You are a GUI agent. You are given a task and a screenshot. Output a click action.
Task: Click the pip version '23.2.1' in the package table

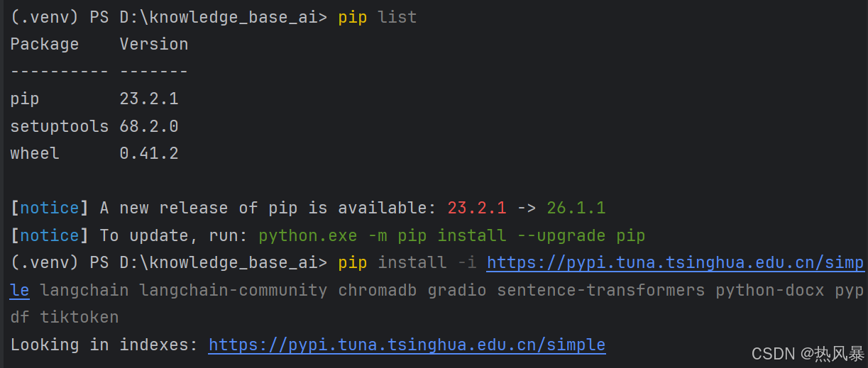(149, 99)
